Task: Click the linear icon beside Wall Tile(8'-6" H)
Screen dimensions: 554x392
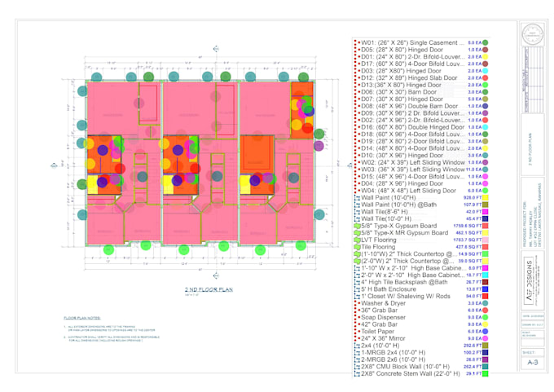Action: click(357, 212)
